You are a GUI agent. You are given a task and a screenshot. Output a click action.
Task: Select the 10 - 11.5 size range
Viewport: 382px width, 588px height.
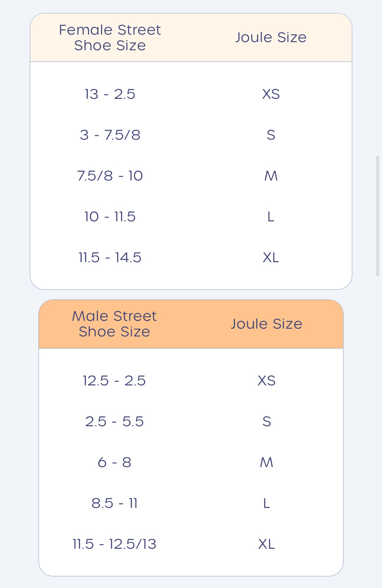[110, 217]
